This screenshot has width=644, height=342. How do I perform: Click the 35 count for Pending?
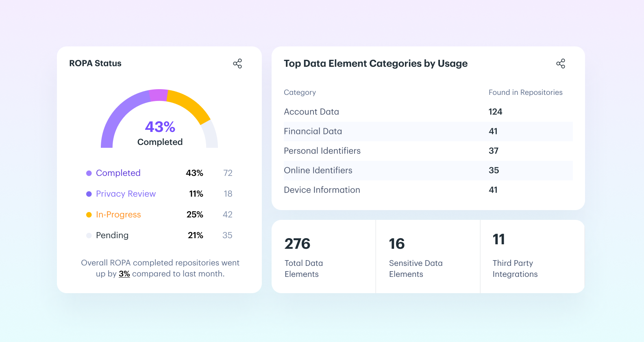click(x=228, y=235)
